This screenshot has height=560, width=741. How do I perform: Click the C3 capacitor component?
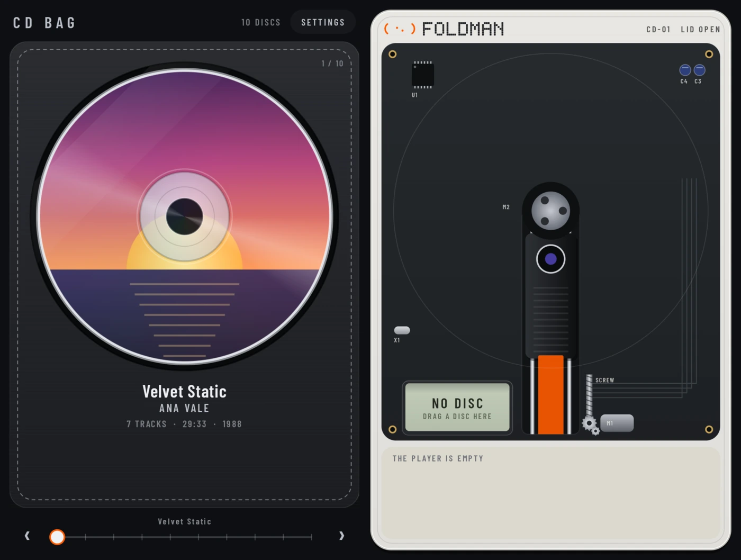tap(699, 70)
